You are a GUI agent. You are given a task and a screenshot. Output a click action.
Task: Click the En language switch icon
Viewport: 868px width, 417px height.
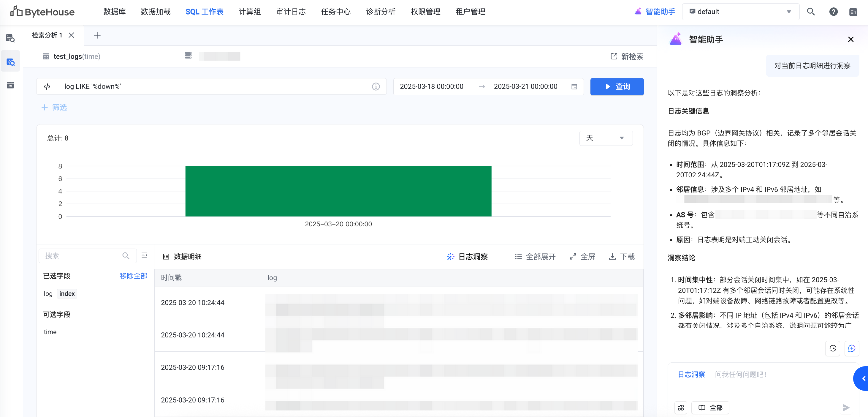pyautogui.click(x=853, y=12)
